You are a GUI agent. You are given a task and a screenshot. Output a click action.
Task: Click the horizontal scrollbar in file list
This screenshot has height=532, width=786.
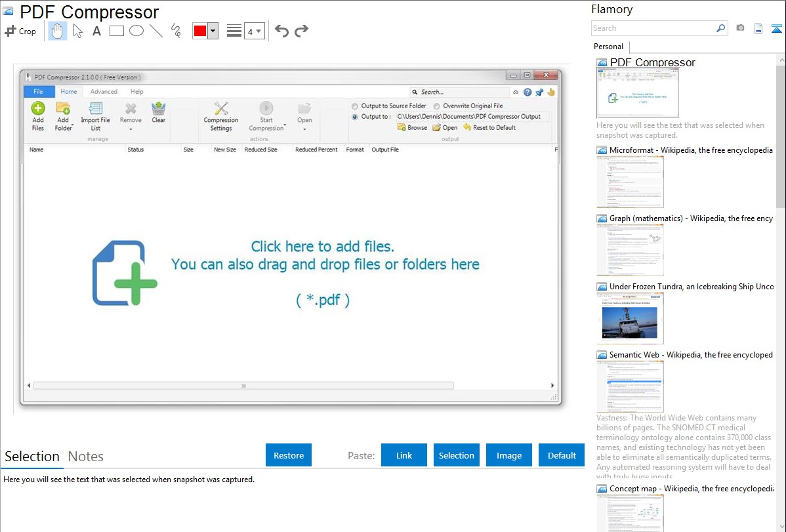243,386
